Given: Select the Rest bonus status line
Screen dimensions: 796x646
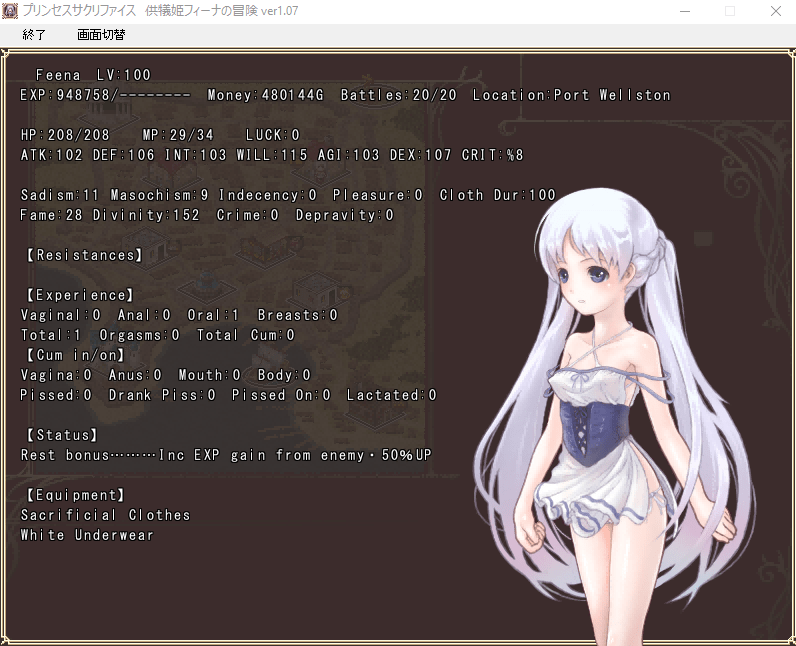Looking at the screenshot, I should tap(226, 455).
